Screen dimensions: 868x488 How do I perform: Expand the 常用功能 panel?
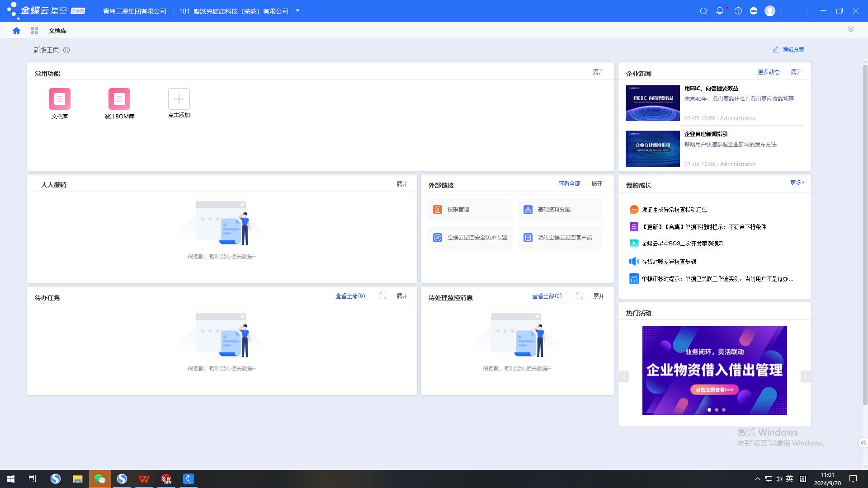coord(598,72)
